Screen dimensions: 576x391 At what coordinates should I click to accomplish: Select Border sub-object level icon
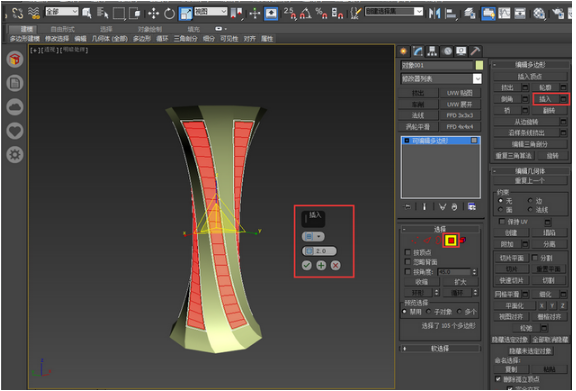pos(438,241)
